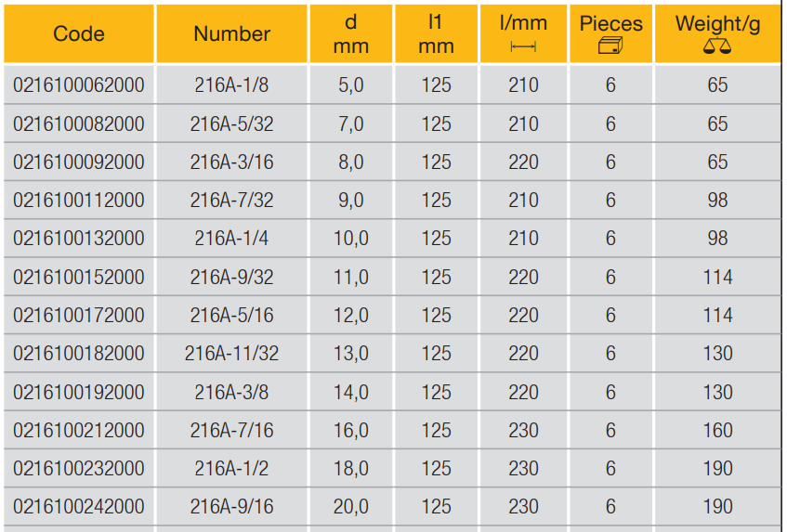The image size is (787, 532).
Task: Click code 0216100242000
Action: click(79, 507)
